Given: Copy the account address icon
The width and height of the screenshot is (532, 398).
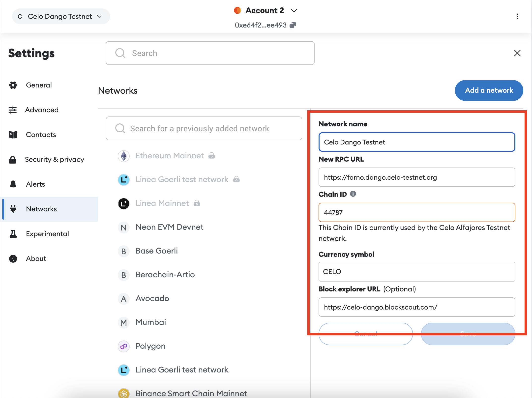Looking at the screenshot, I should coord(293,25).
